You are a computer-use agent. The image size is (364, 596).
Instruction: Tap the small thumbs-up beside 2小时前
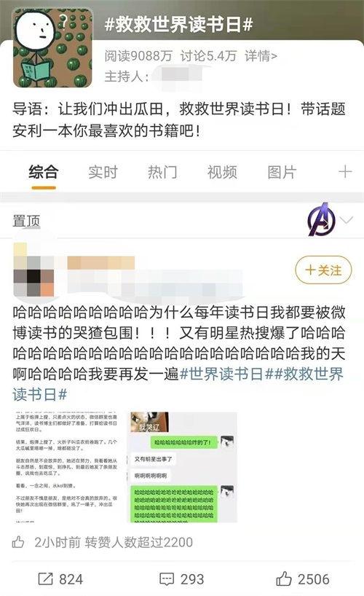pos(18,541)
